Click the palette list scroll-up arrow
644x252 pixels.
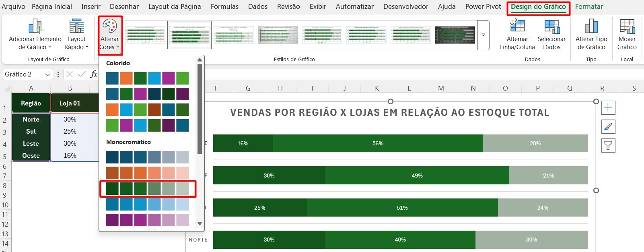pos(200,60)
